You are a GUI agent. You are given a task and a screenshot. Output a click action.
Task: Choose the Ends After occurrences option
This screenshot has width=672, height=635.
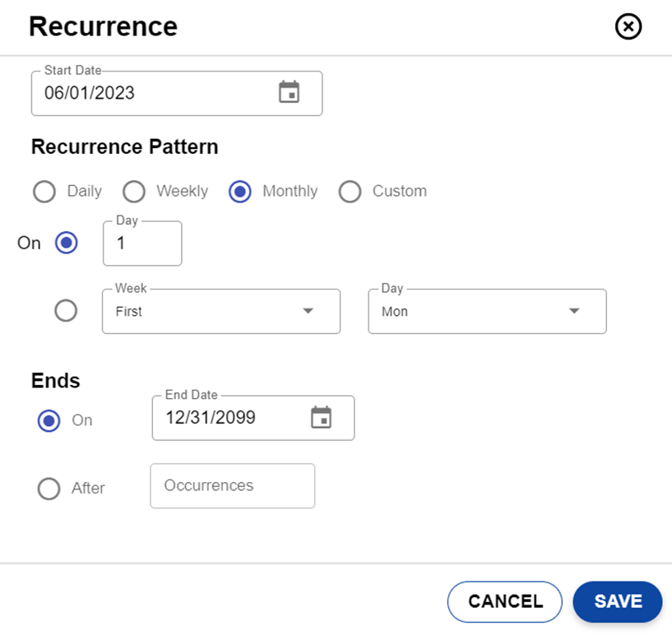coord(49,489)
